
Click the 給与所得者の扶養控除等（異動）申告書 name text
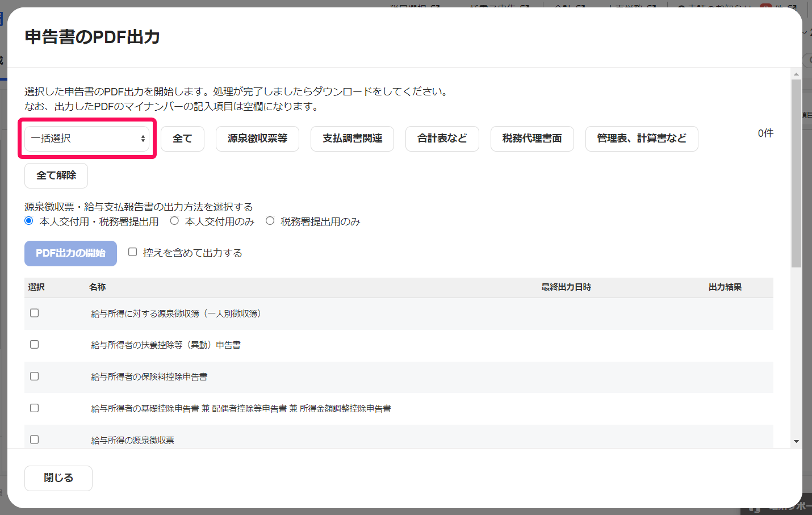point(166,345)
